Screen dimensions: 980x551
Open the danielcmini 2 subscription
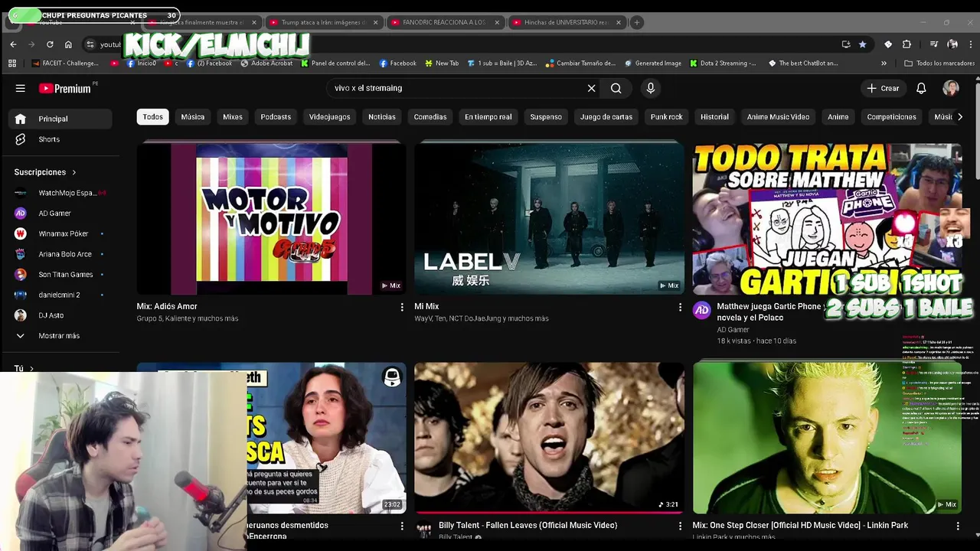60,295
